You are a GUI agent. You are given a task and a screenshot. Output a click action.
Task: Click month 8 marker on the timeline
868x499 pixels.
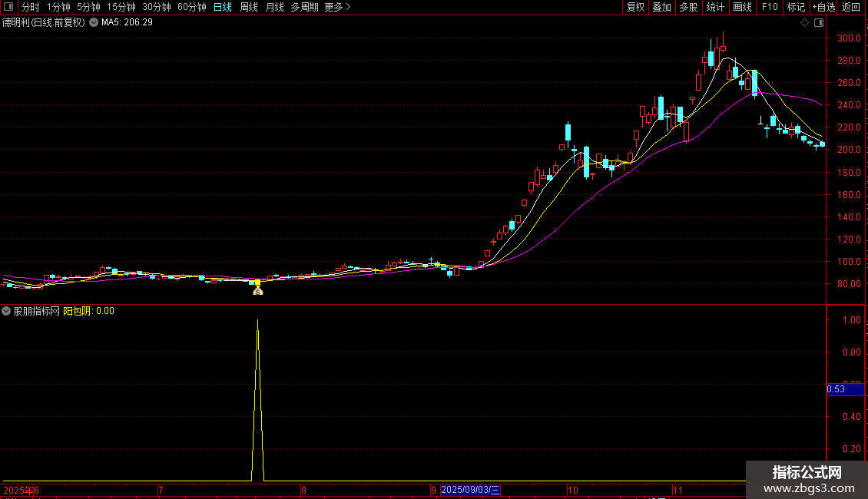303,490
